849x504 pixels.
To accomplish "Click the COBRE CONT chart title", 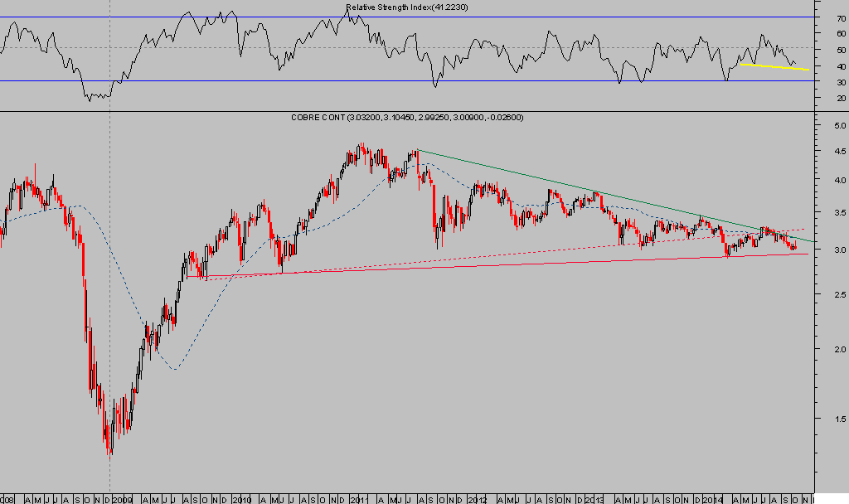I will [406, 118].
